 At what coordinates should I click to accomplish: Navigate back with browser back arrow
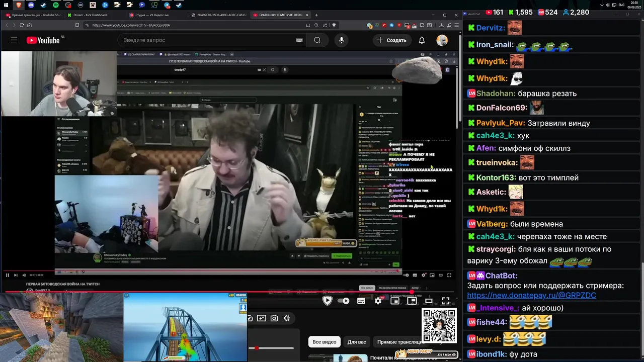[x=7, y=25]
